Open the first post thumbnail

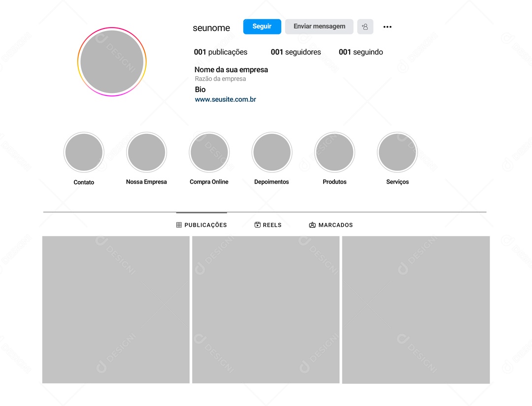point(116,310)
